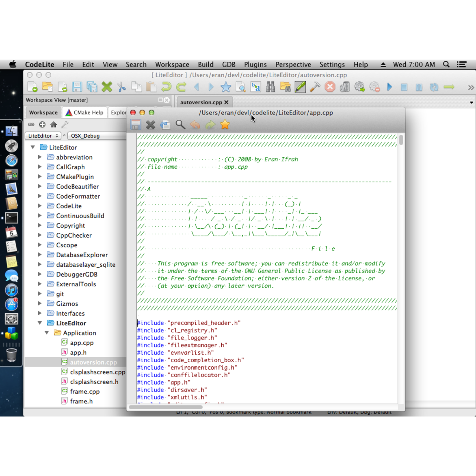Close the autoversion.cpp tab
This screenshot has width=476, height=476.
(x=226, y=102)
